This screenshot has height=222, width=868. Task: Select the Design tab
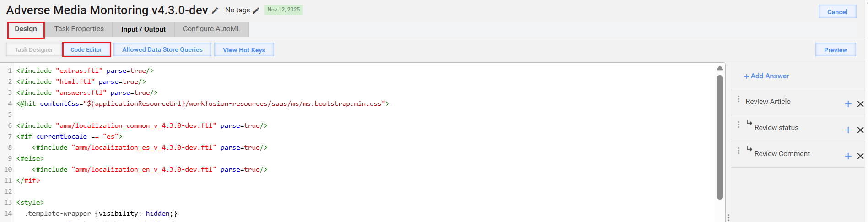(x=26, y=29)
